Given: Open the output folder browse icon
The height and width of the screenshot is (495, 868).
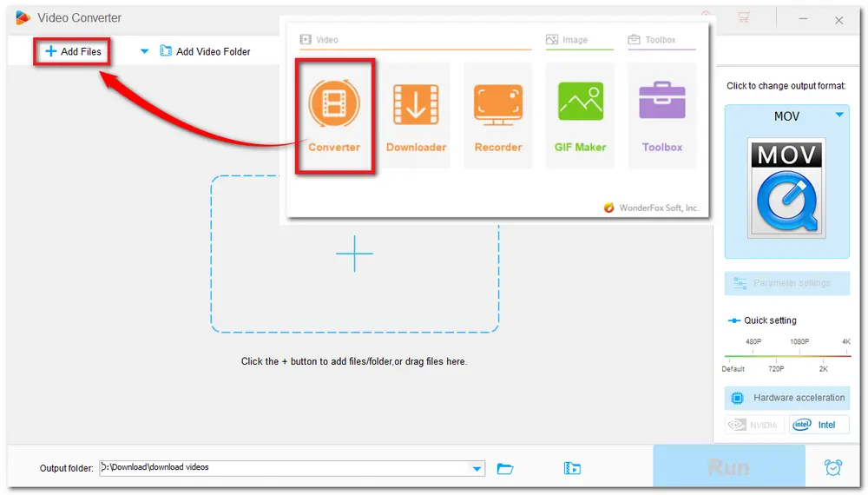Looking at the screenshot, I should pos(505,469).
